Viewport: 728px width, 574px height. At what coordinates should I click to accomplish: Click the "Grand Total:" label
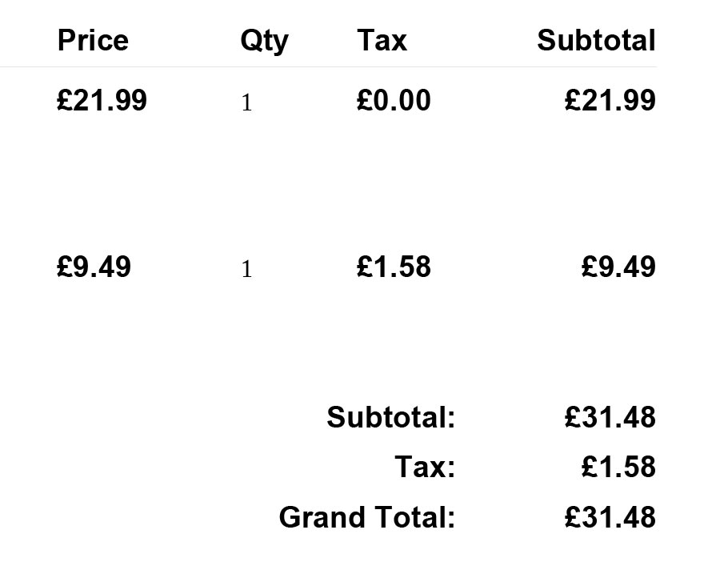(366, 517)
